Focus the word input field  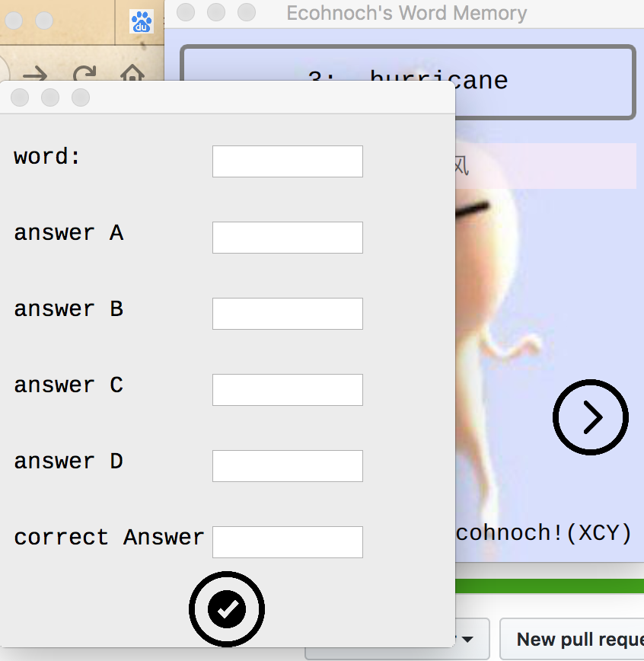pyautogui.click(x=288, y=161)
